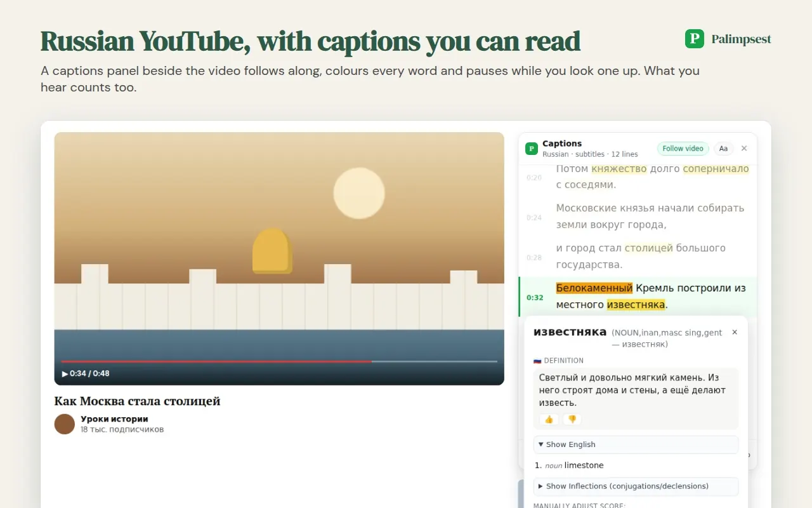
Task: Click the 18 тыс. подписчиков subscriber count
Action: 122,429
